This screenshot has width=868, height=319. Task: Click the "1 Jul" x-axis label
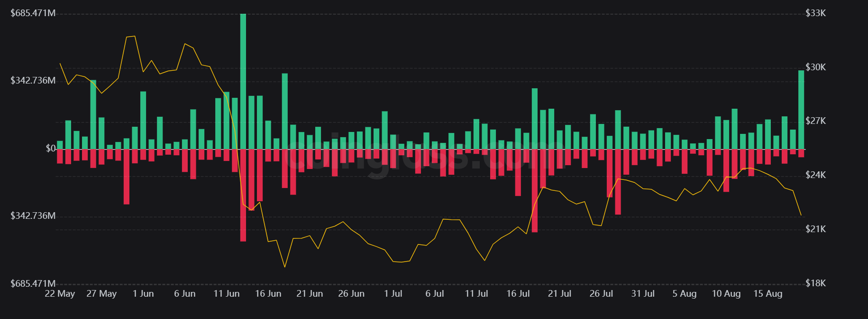pos(393,294)
